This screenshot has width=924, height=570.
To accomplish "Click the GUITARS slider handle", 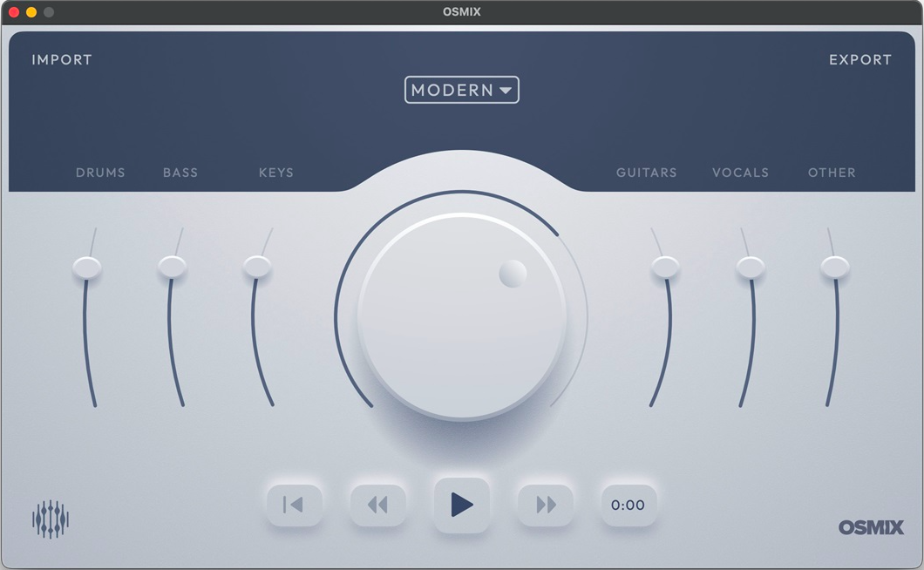I will click(665, 267).
